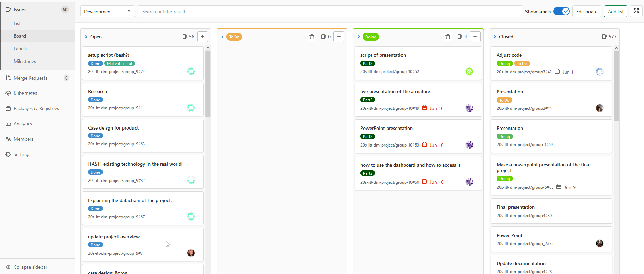The image size is (644, 274).
Task: Click assignee avatar on dashboard access card
Action: coord(469,182)
